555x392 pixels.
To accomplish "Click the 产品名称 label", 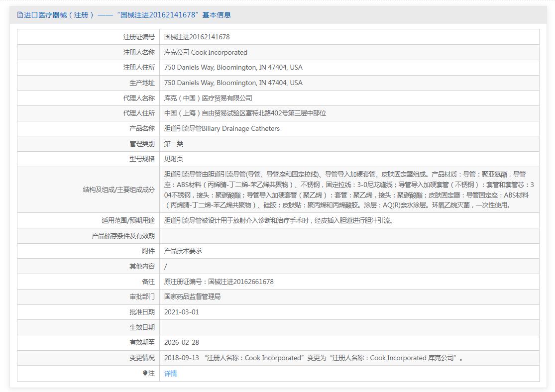I will (x=142, y=128).
